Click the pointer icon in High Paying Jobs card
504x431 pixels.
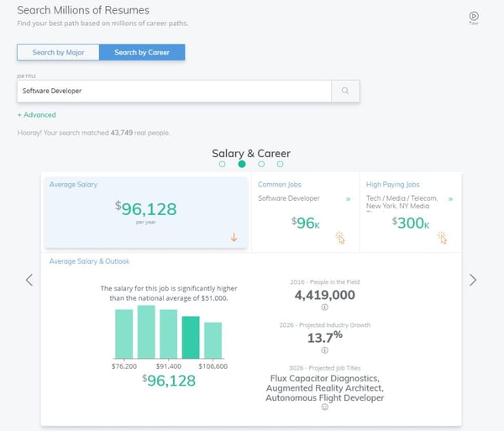[x=443, y=238]
